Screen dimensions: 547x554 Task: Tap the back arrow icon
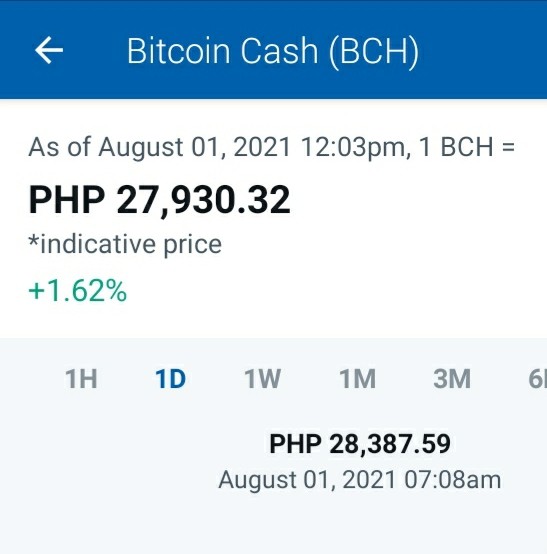pyautogui.click(x=49, y=50)
